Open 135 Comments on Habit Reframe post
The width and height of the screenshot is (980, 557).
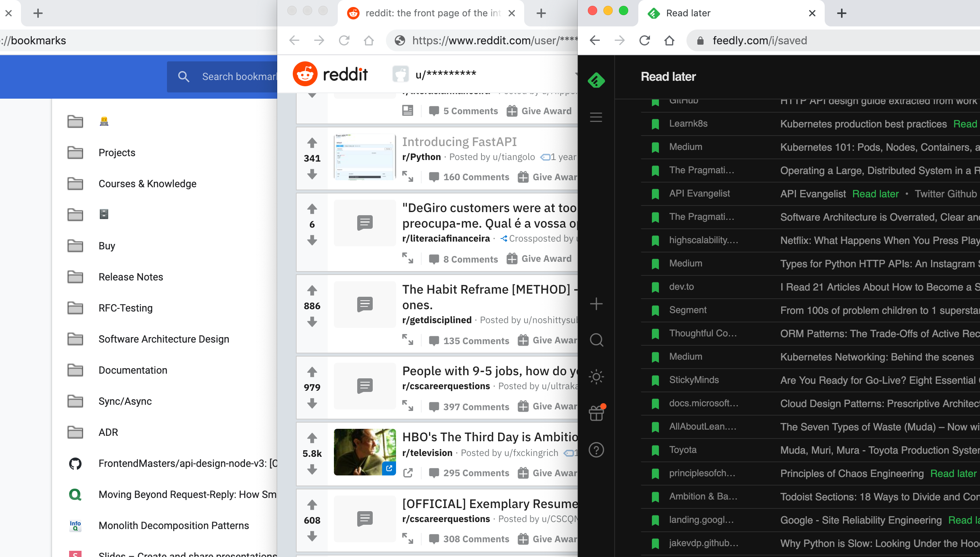point(469,341)
